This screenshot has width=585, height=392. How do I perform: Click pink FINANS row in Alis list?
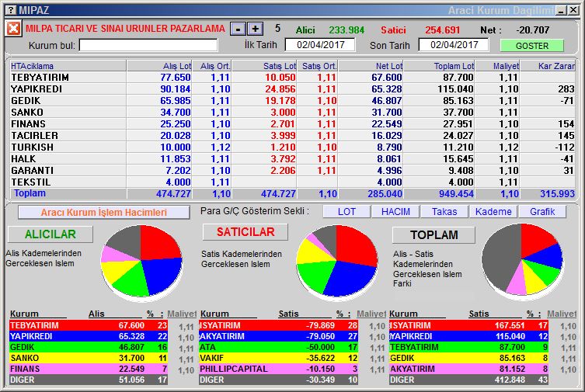pos(89,369)
